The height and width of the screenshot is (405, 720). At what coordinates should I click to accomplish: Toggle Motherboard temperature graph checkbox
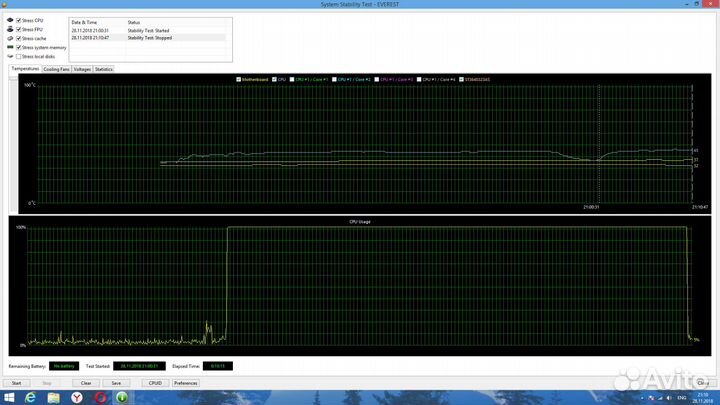[x=238, y=79]
